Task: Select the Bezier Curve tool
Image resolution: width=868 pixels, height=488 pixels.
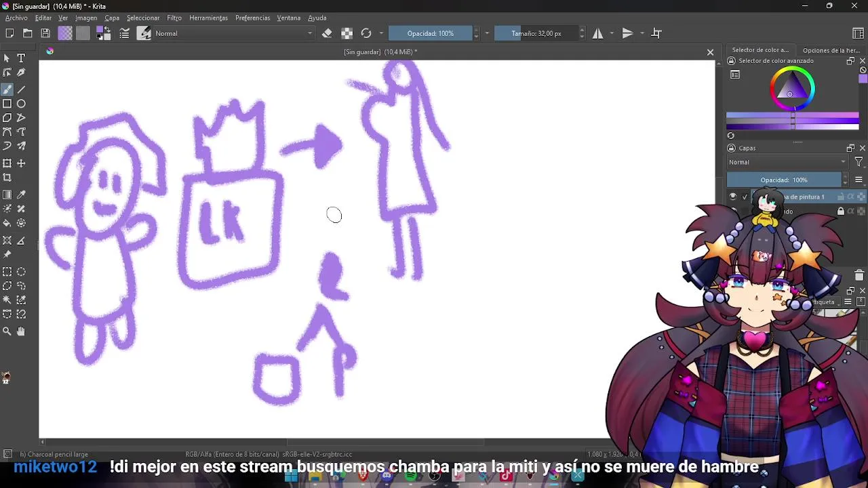Action: tap(7, 132)
